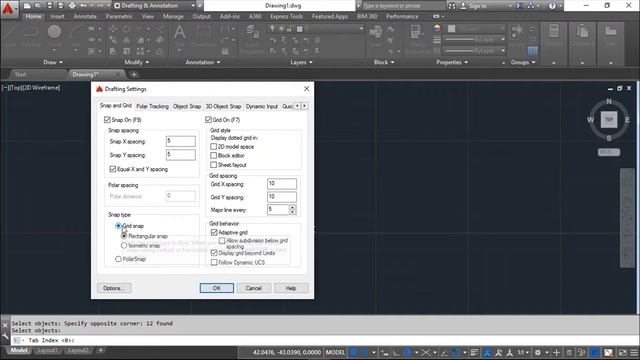
Task: Switch to the Object Snap tab
Action: click(187, 106)
